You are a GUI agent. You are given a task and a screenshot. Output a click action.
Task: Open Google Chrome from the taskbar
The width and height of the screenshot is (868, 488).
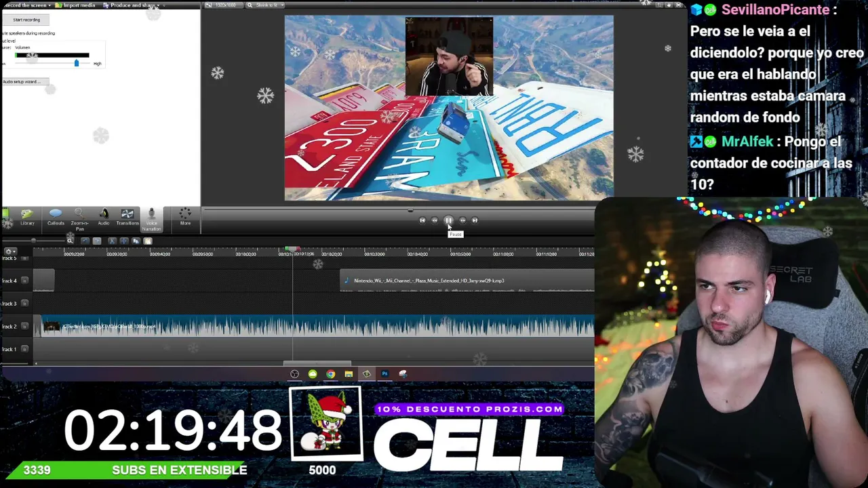coord(330,374)
